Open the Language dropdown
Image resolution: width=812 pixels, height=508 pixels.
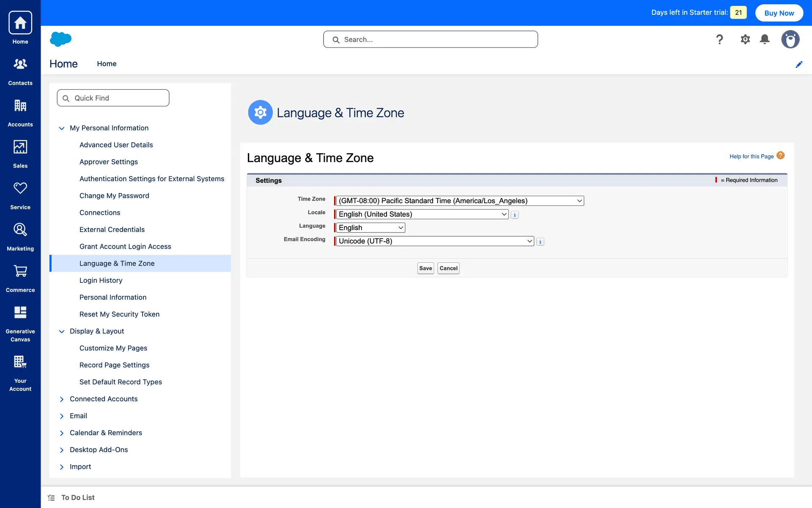click(x=370, y=228)
